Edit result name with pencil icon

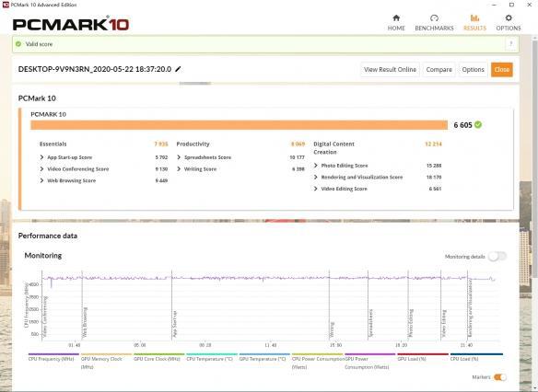[178, 69]
